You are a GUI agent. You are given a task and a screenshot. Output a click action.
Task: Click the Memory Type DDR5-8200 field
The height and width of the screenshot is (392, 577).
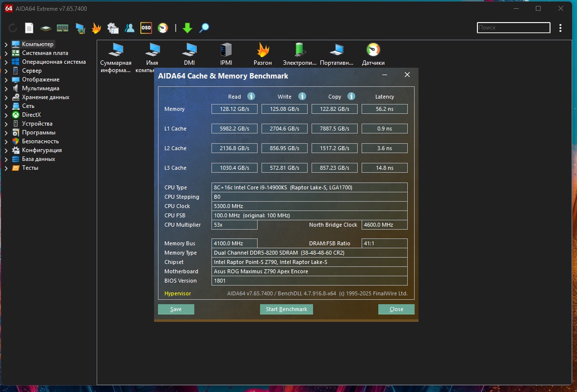click(310, 253)
